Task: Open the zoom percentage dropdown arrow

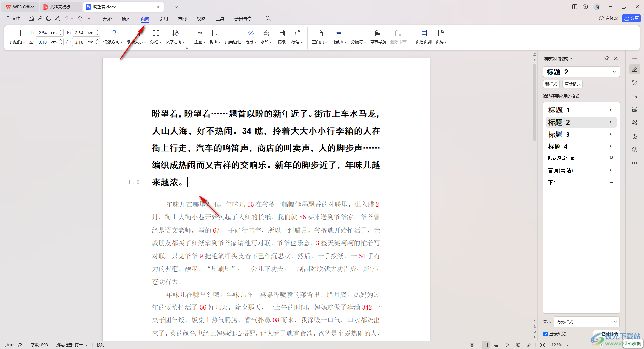Action: click(x=567, y=345)
